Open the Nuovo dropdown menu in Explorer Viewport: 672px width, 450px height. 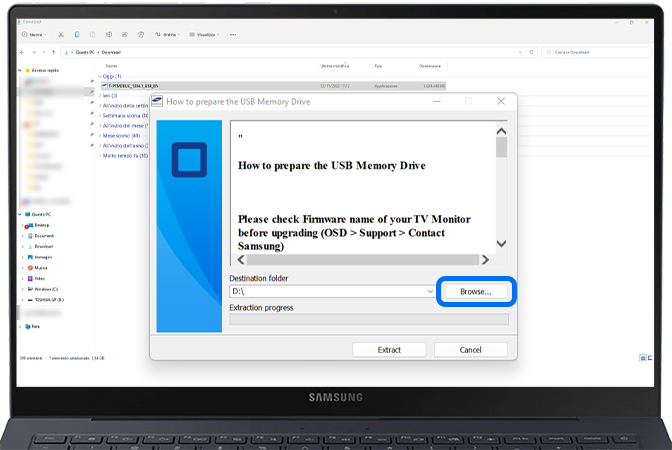coord(34,35)
